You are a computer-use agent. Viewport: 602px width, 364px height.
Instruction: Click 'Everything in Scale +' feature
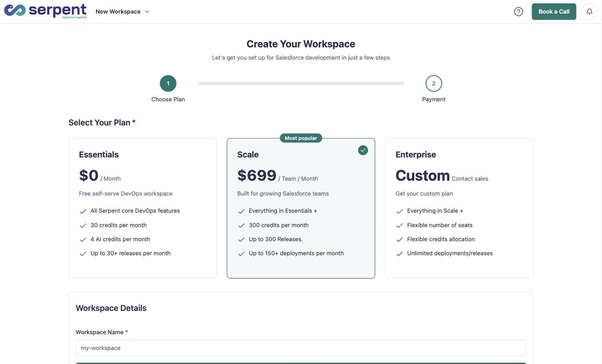(x=435, y=211)
